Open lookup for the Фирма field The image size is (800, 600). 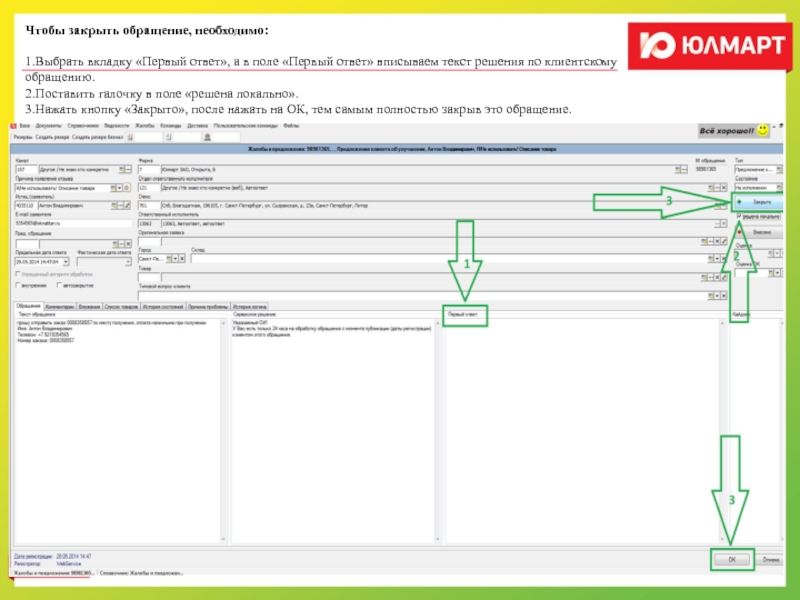[x=678, y=169]
